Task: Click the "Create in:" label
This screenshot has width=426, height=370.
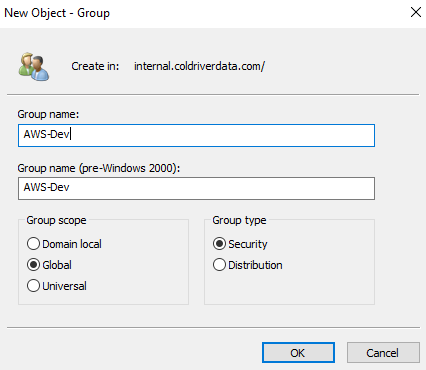Action: click(x=95, y=66)
